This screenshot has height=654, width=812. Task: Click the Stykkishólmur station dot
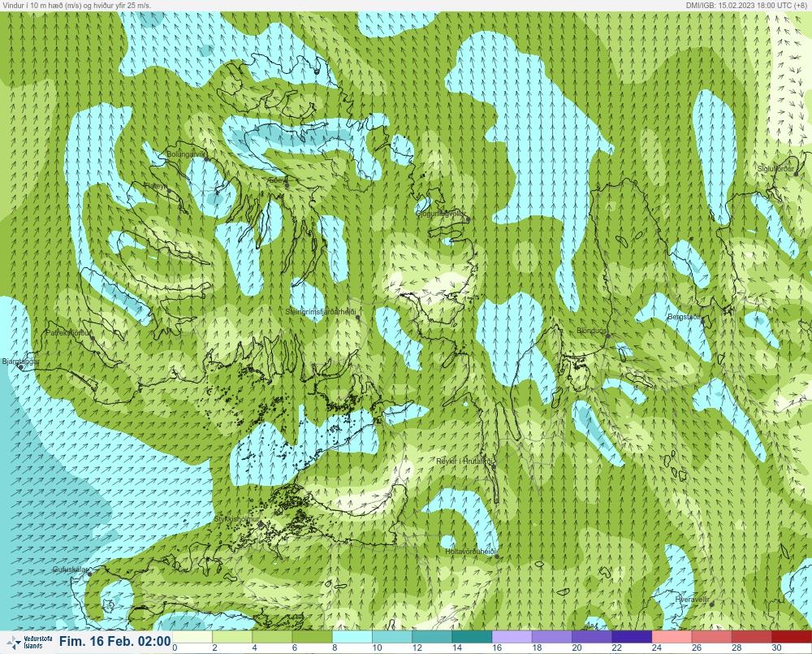click(261, 524)
